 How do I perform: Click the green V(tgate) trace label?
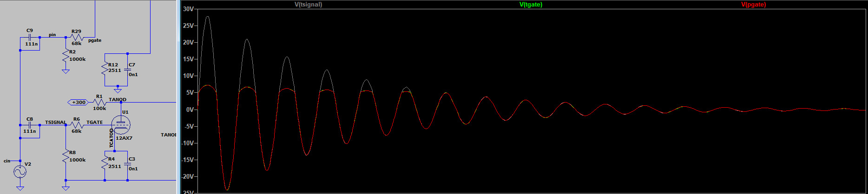click(x=531, y=5)
